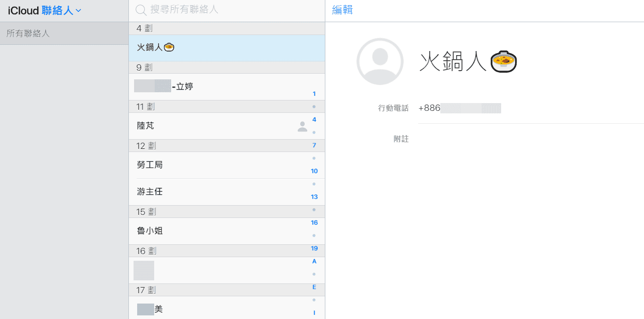Select 所有聯絡人 group in sidebar
The width and height of the screenshot is (644, 319).
64,33
